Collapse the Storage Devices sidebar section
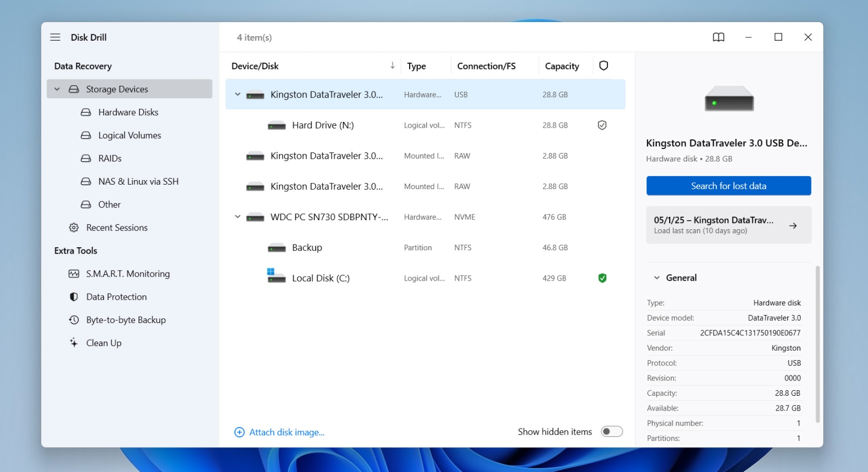This screenshot has width=868, height=472. [x=57, y=89]
